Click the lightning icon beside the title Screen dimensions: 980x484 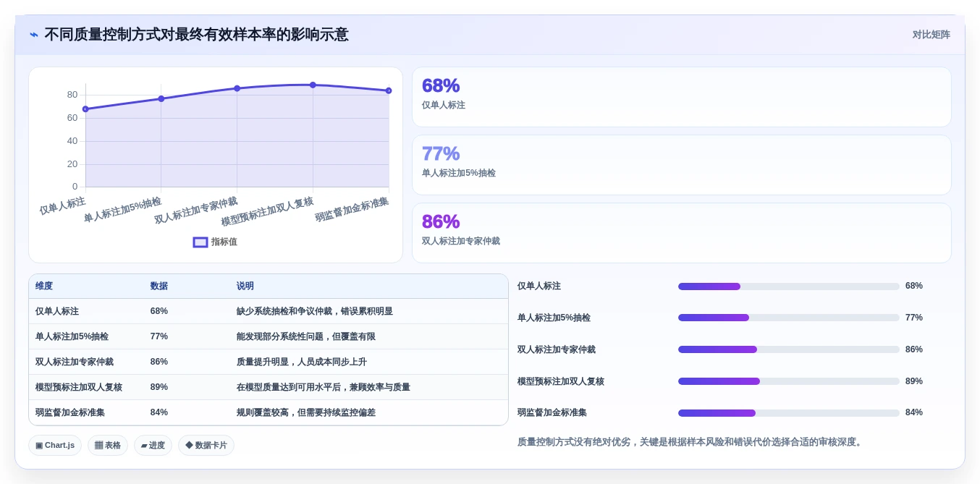tap(34, 35)
